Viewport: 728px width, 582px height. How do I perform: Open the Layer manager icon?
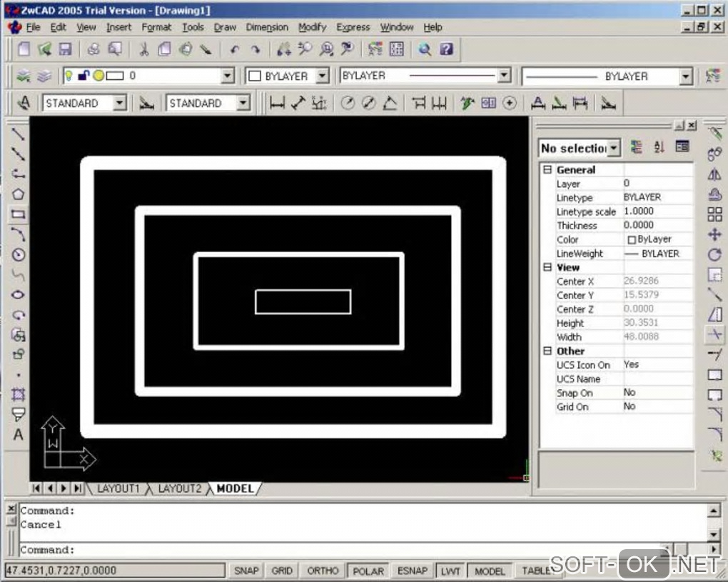coord(24,75)
